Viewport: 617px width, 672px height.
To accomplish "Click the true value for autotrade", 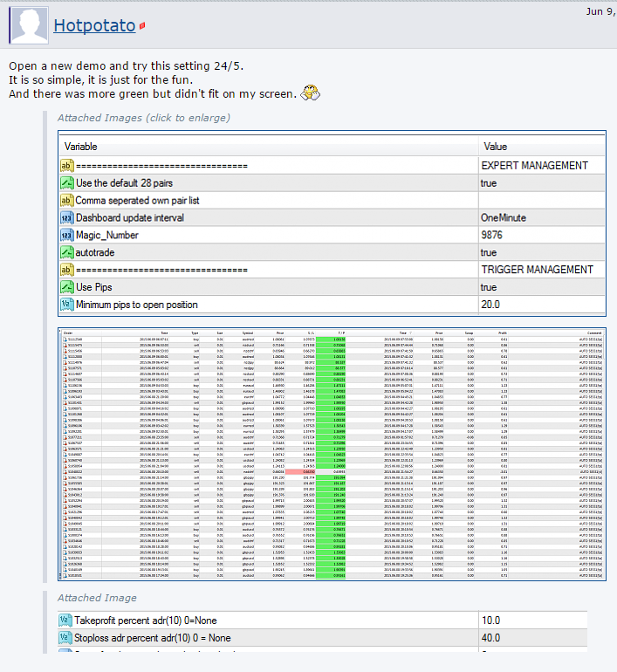I will (489, 252).
